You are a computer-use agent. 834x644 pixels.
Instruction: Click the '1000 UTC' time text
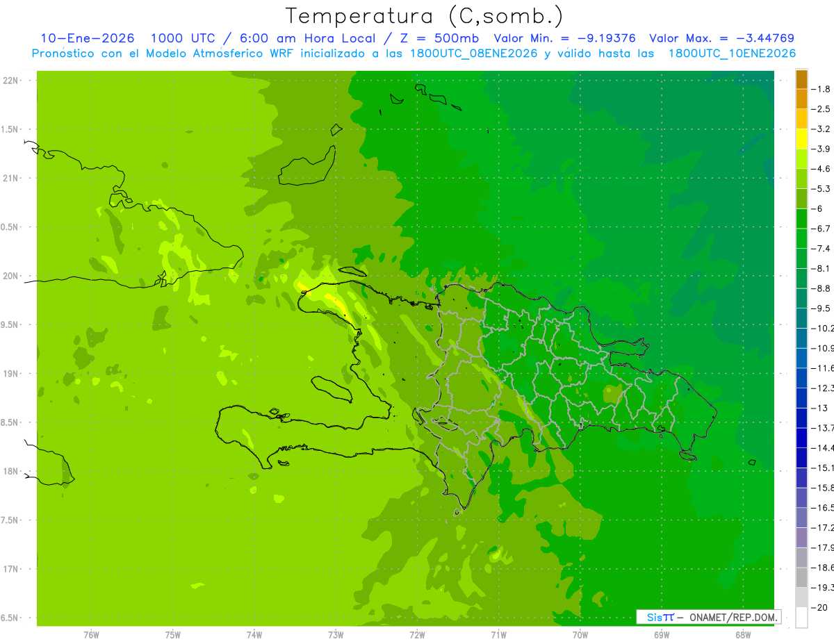pos(183,38)
